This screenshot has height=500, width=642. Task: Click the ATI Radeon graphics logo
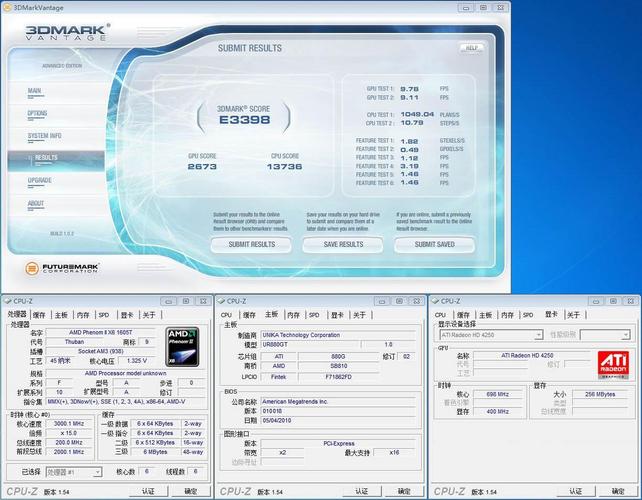pyautogui.click(x=613, y=364)
